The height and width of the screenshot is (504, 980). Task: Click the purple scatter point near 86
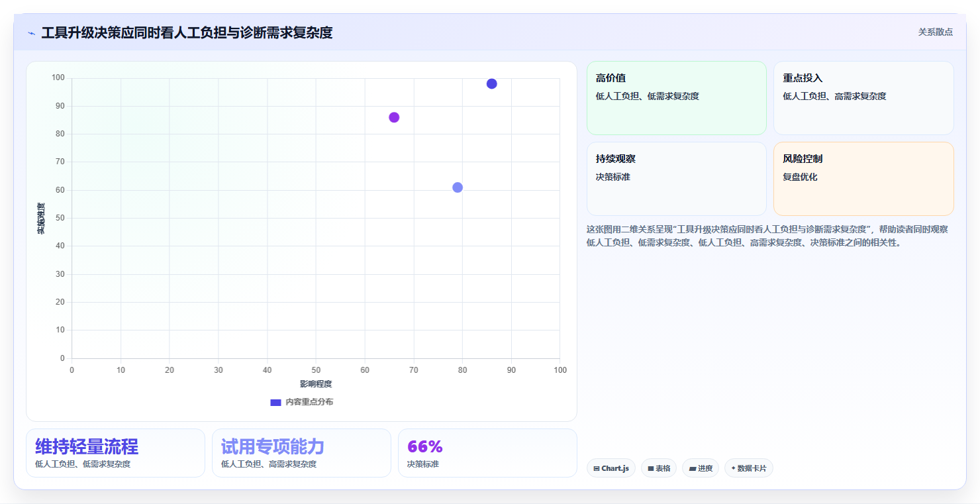[x=394, y=117]
